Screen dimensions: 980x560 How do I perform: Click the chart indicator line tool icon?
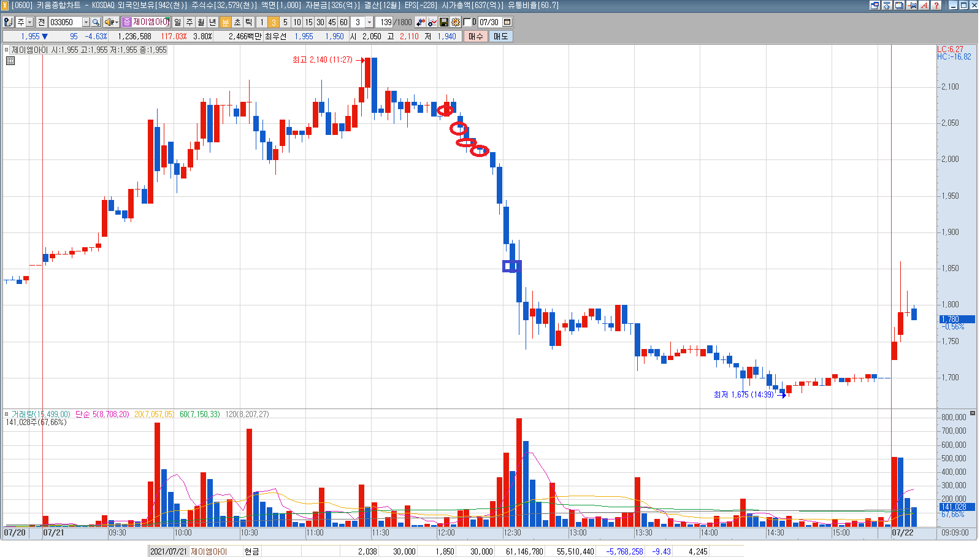(x=432, y=22)
